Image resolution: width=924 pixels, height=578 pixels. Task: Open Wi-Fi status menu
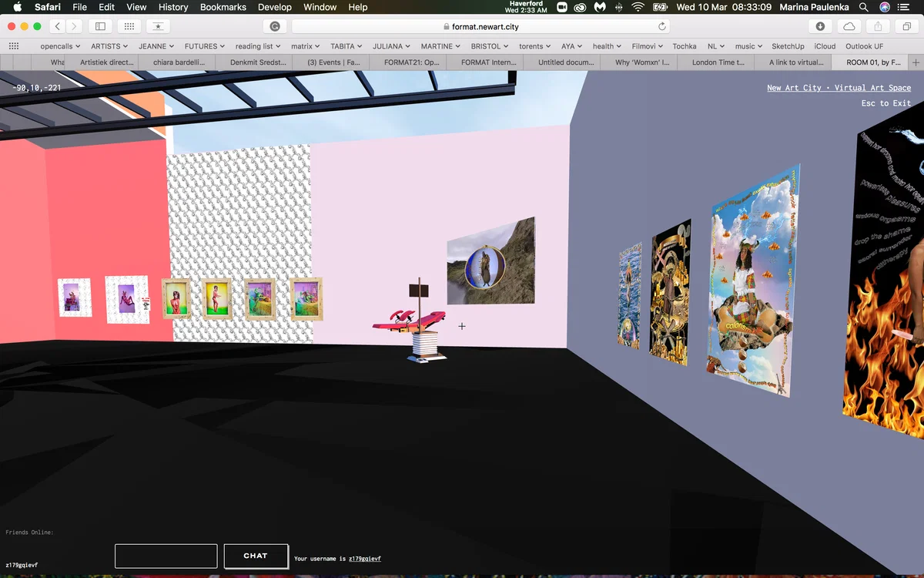pos(638,7)
